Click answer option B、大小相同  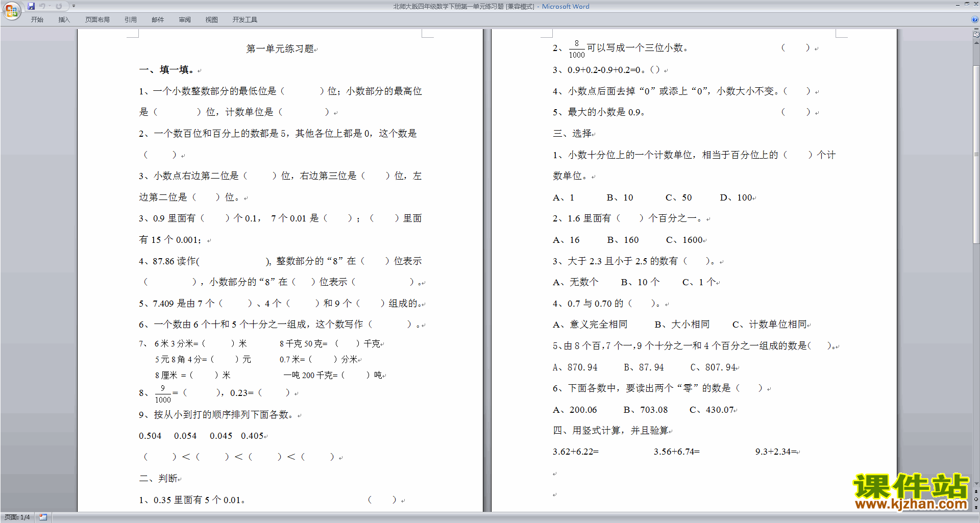click(682, 325)
